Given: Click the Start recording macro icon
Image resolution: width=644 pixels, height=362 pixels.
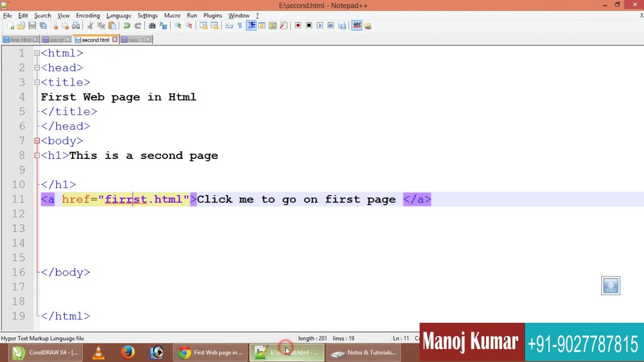Looking at the screenshot, I should [298, 26].
